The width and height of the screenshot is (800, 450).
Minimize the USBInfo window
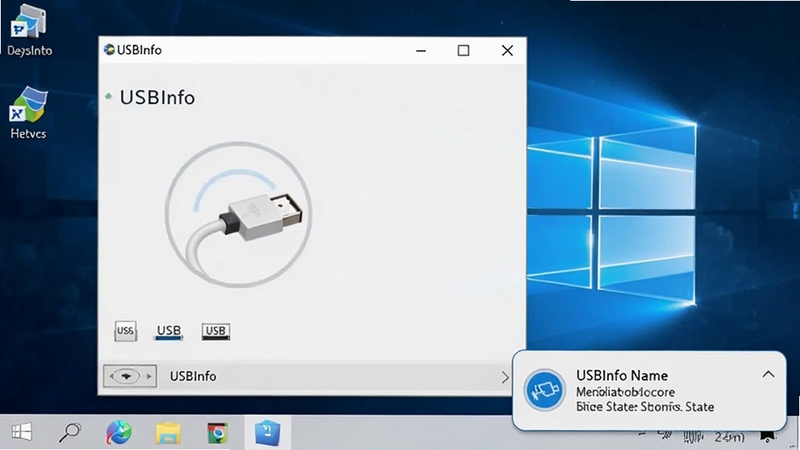[421, 51]
